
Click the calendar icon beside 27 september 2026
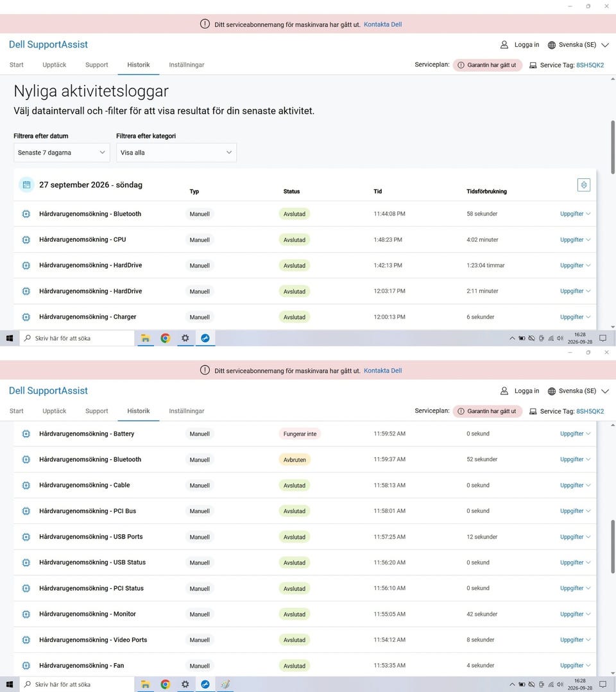(x=26, y=185)
